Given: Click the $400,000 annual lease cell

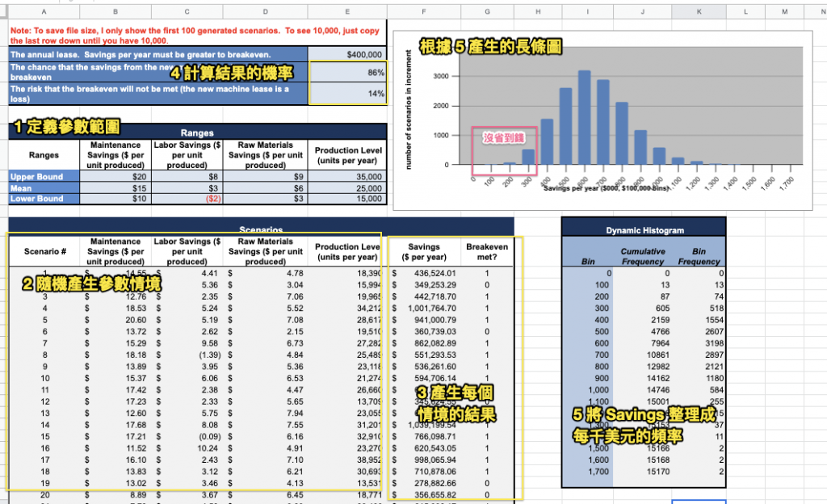Looking at the screenshot, I should tap(347, 54).
